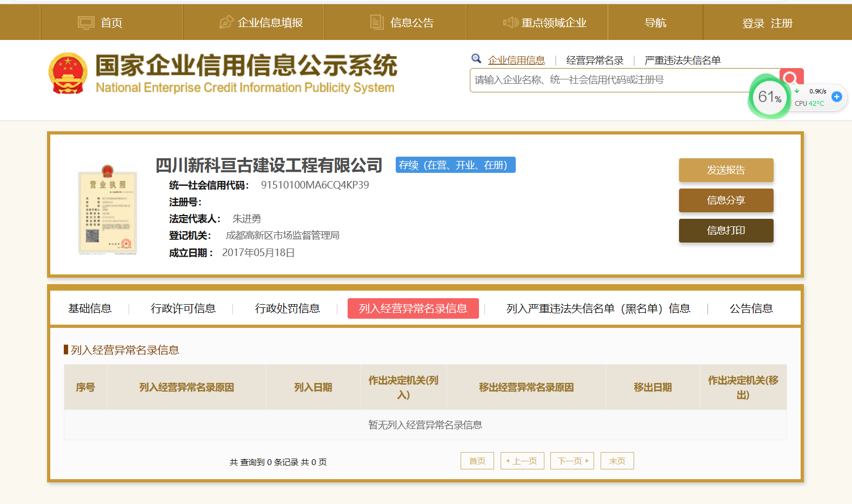The image size is (852, 504).
Task: Click the 下一页 pagination button
Action: 573,461
